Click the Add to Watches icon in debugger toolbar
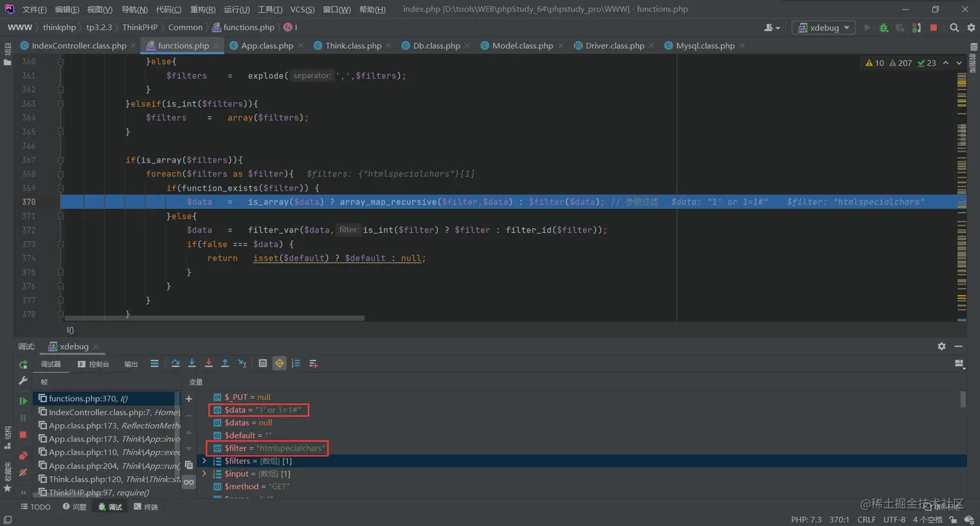The image size is (980, 526). [x=314, y=363]
